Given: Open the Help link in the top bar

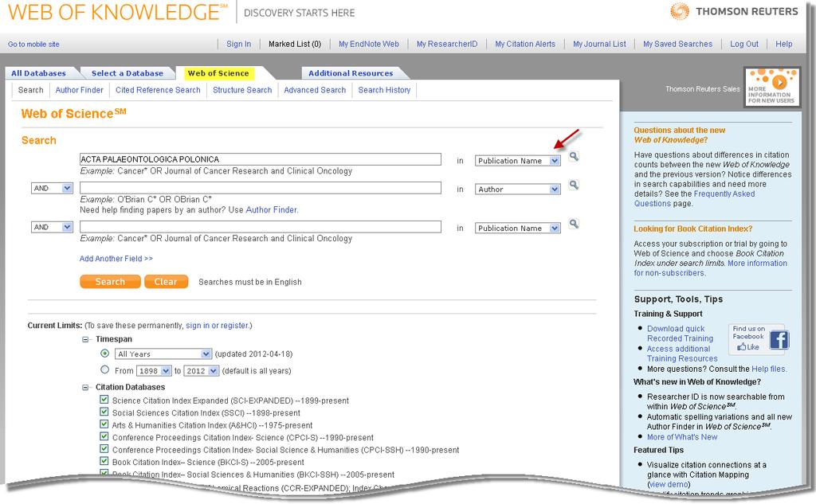Looking at the screenshot, I should tap(784, 45).
